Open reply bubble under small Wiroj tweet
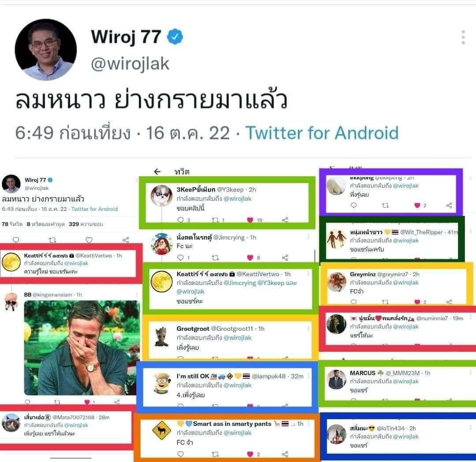The width and height of the screenshot is (476, 462). tap(16, 240)
